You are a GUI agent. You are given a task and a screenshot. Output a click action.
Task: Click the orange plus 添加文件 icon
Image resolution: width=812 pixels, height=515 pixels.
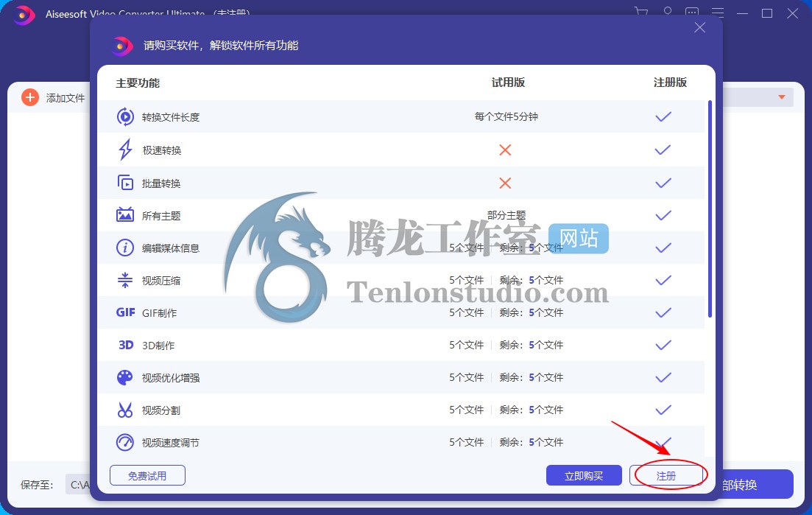[30, 97]
